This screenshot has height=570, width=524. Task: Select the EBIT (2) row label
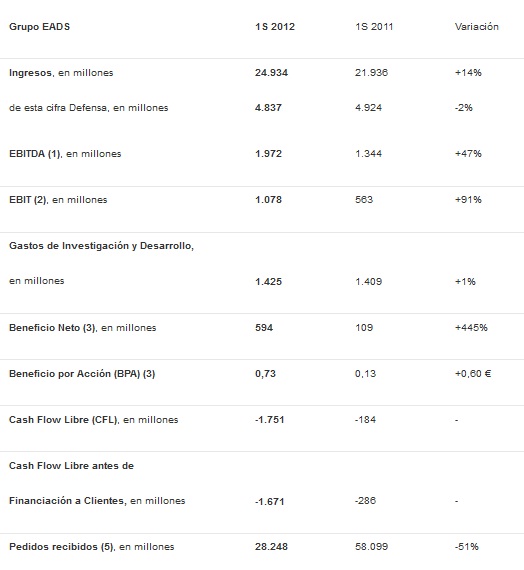(58, 200)
